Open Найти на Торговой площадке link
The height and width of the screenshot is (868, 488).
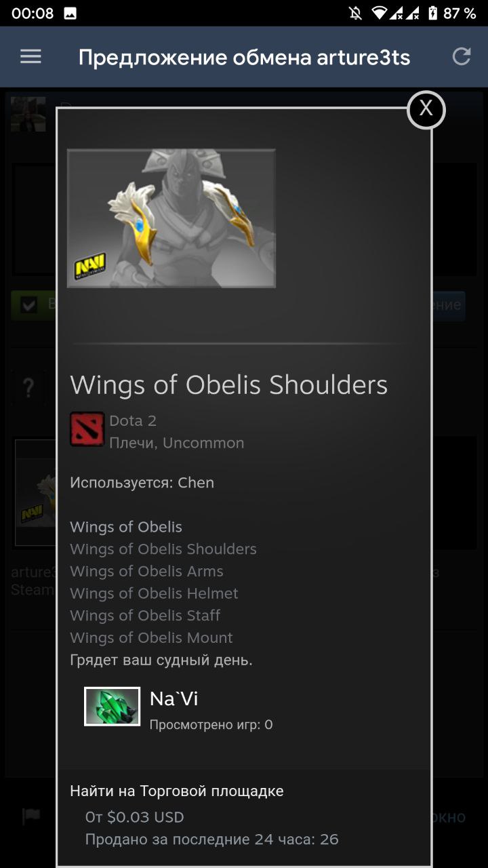pos(177,791)
